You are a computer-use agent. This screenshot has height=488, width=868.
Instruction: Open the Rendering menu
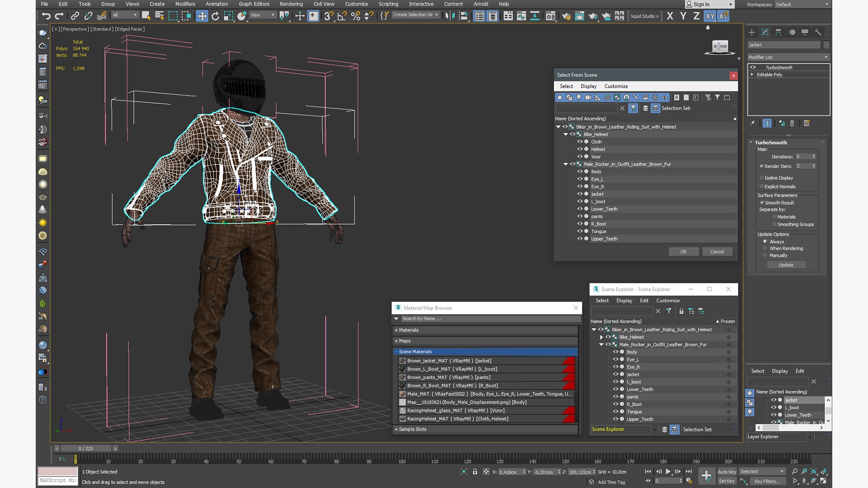tap(291, 4)
